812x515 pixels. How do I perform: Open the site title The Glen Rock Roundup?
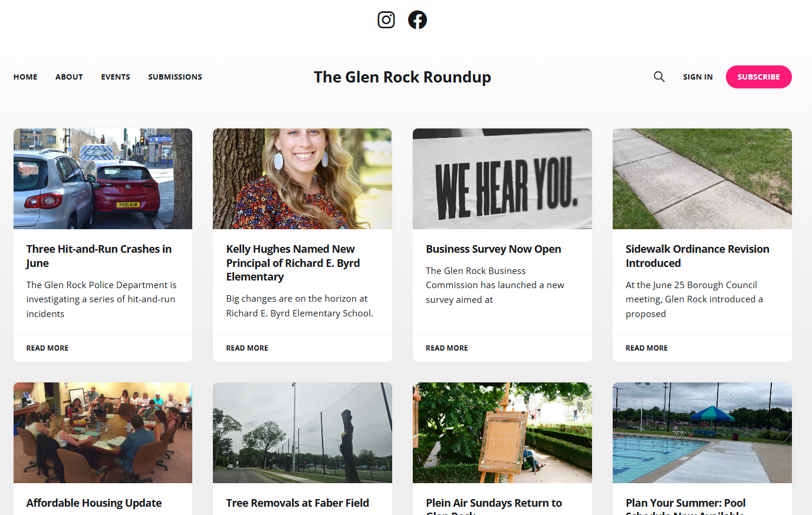[x=402, y=77]
